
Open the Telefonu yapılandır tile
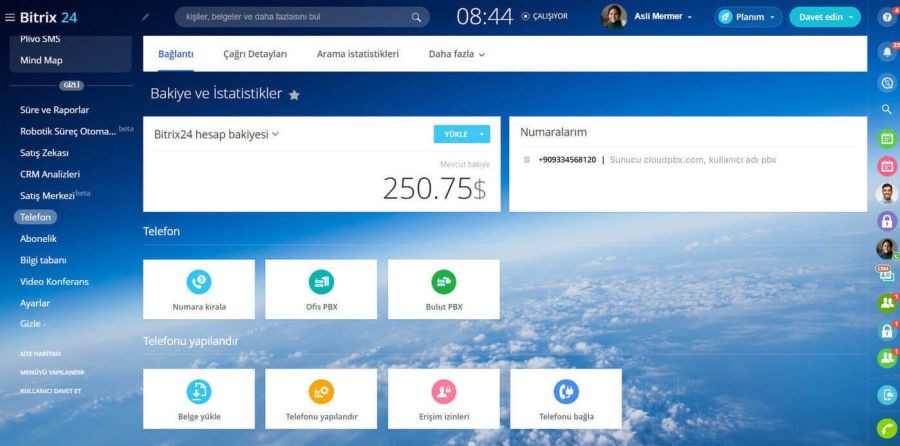321,399
